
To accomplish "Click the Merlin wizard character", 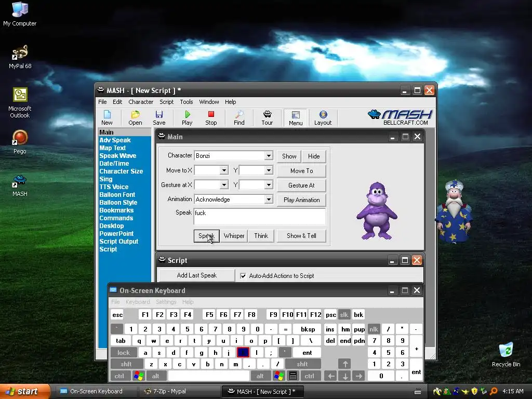I will 454,211.
